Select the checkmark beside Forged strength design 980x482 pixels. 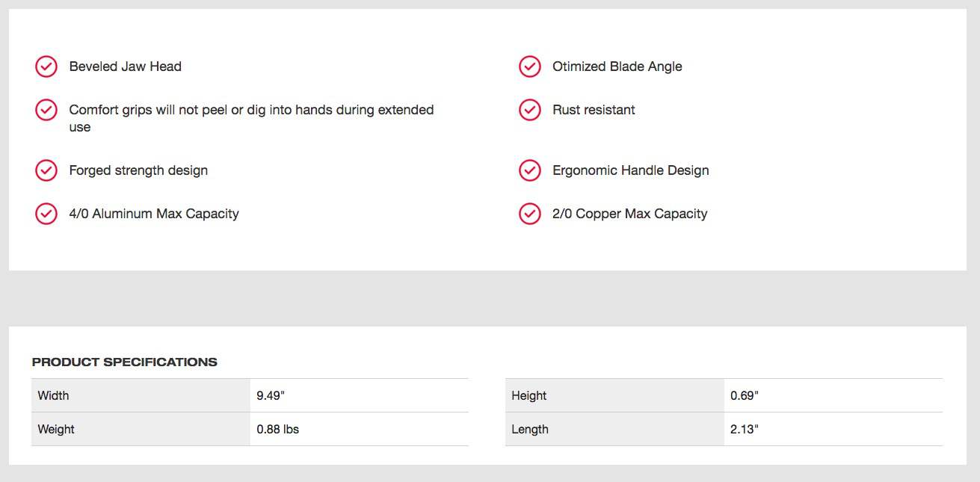[x=46, y=170]
